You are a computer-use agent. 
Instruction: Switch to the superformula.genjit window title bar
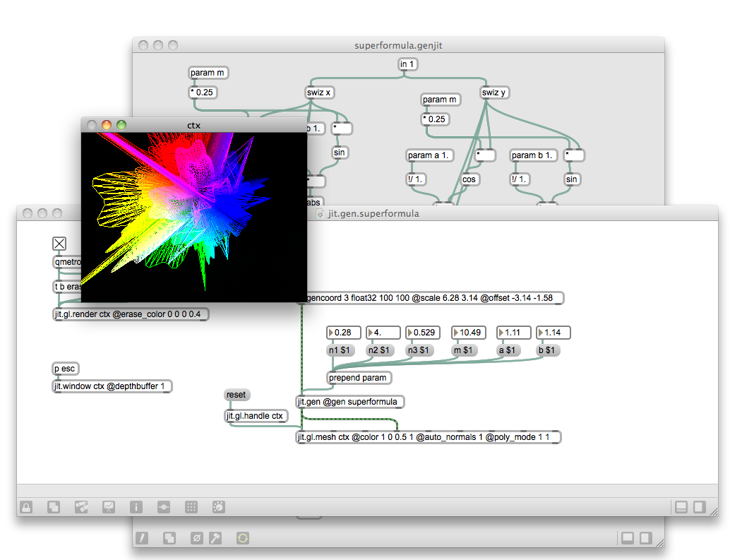point(400,44)
